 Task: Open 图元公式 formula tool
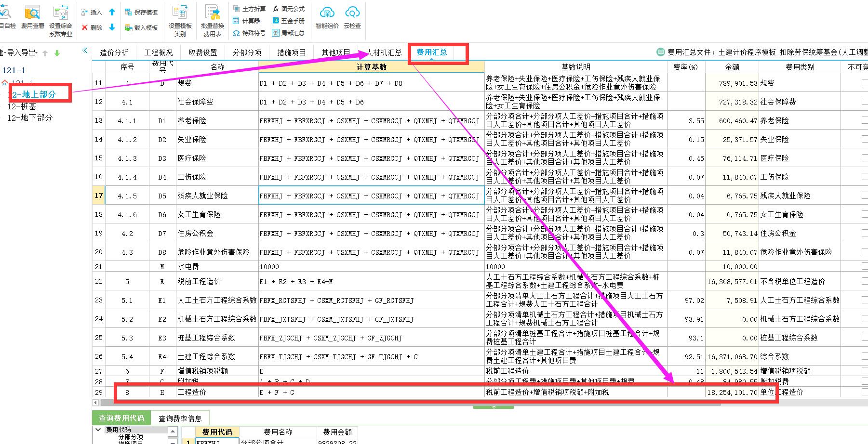(288, 9)
